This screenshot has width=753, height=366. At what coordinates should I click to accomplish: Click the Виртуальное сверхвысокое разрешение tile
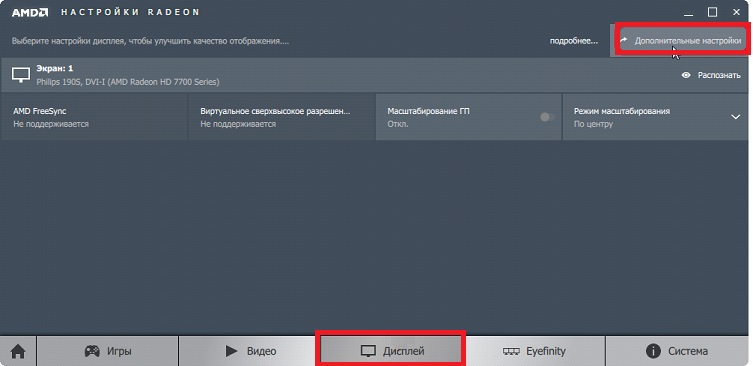(x=281, y=117)
